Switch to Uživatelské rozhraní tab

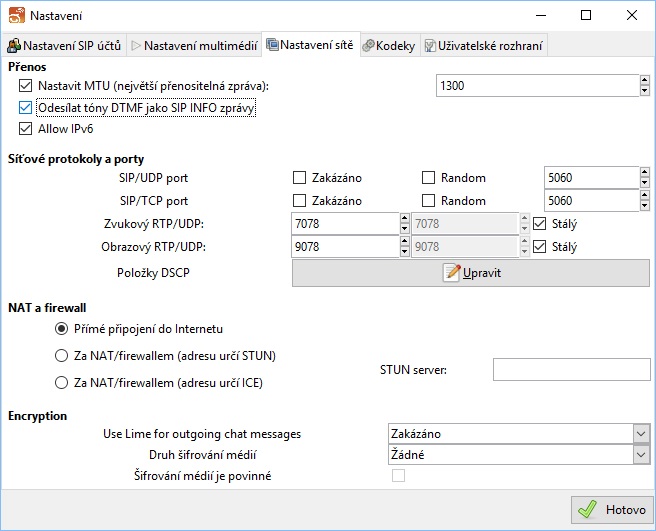click(x=484, y=45)
